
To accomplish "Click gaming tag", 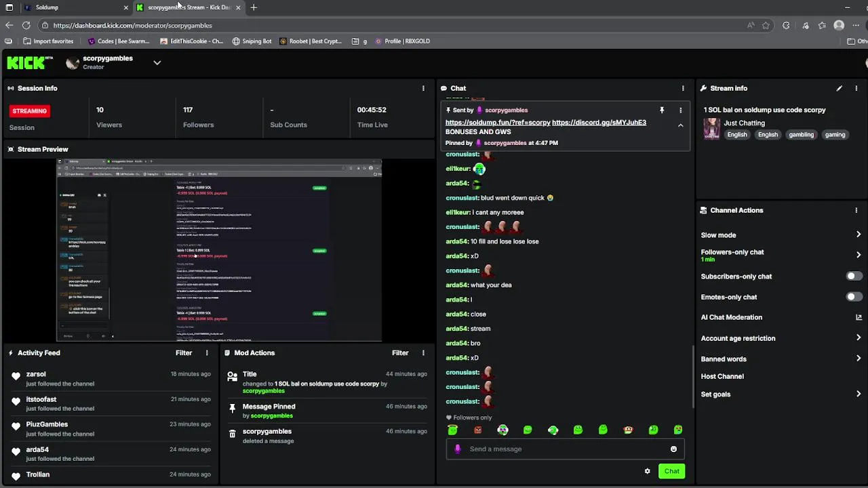I will click(835, 135).
